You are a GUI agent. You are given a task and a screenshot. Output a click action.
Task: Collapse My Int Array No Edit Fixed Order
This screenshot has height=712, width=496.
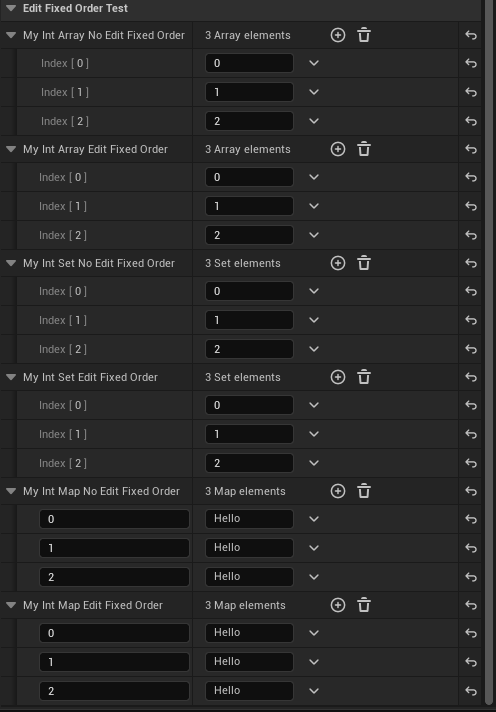(x=11, y=35)
